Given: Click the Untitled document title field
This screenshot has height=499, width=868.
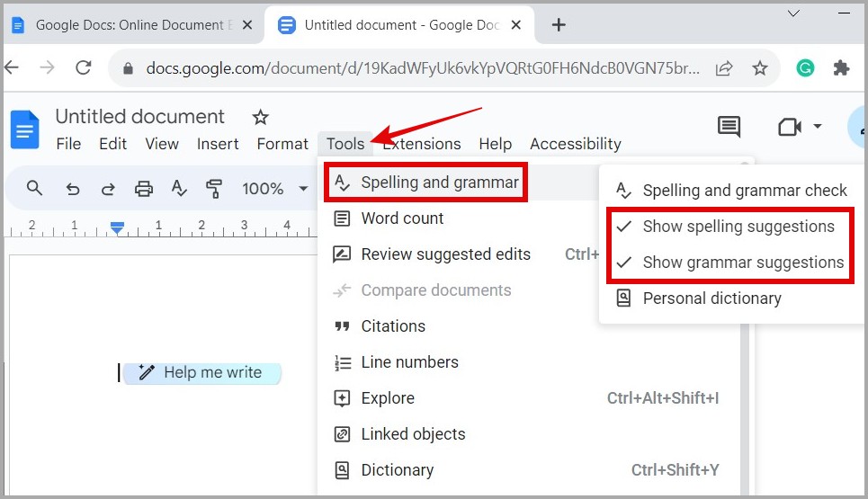Looking at the screenshot, I should click(140, 117).
